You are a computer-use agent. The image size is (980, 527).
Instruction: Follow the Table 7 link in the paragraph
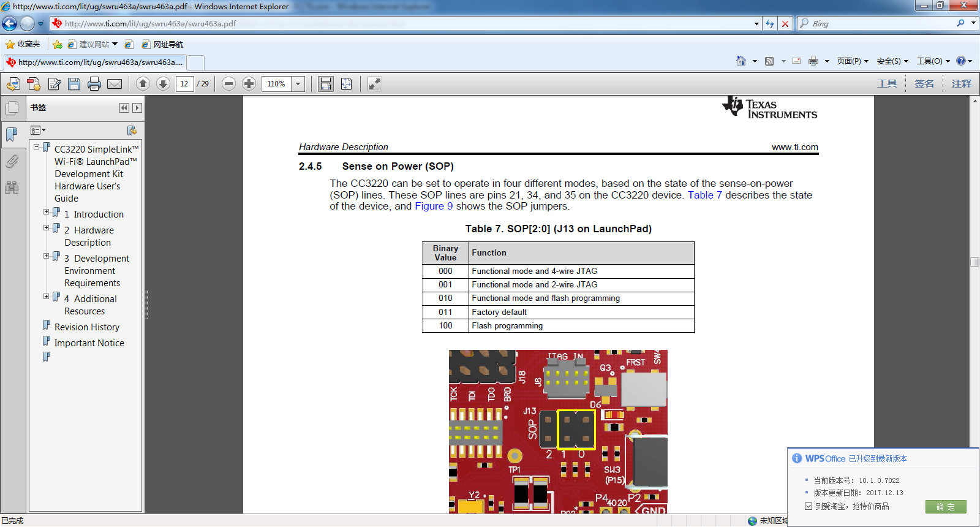point(704,195)
